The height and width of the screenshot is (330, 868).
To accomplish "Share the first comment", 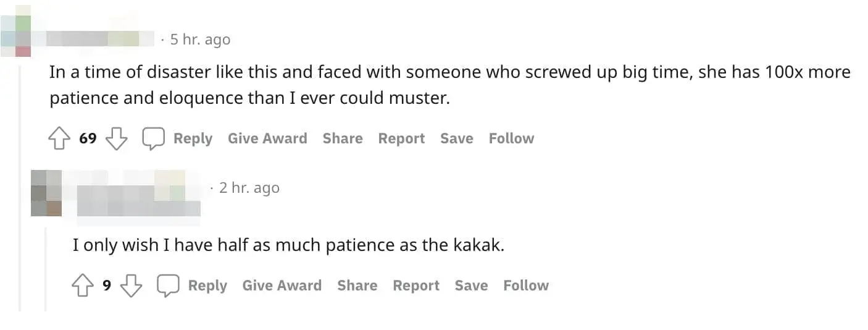I will (x=343, y=138).
